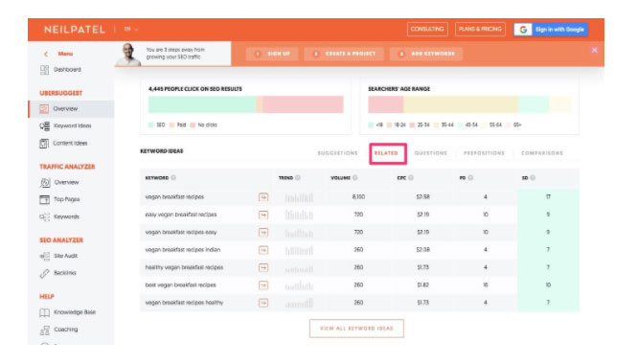This screenshot has width=637, height=364.
Task: Click export arrow for vegan breakfast recipes indian
Action: click(263, 250)
